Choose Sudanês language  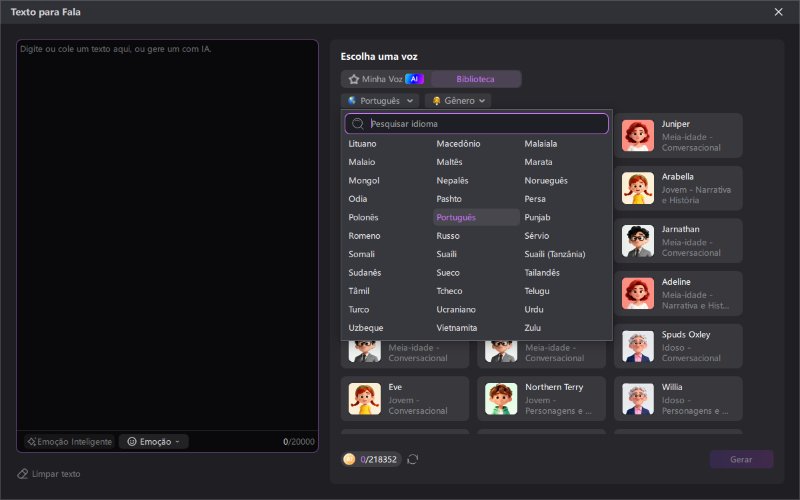point(365,272)
